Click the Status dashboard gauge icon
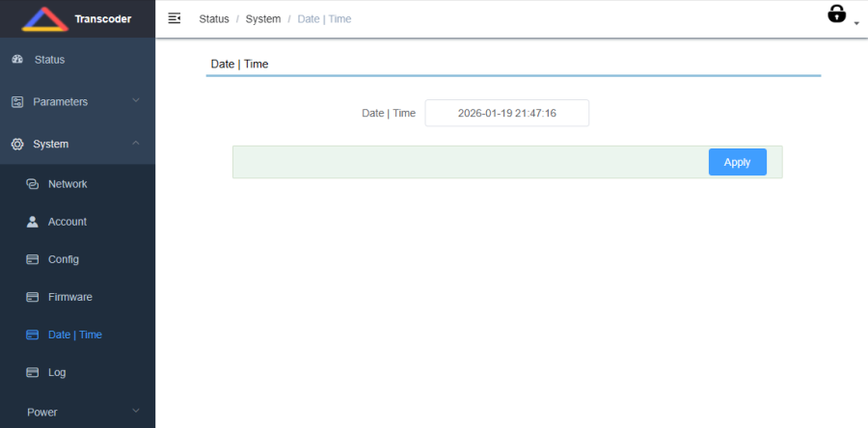Screen dimensions: 868x428 click(17, 60)
